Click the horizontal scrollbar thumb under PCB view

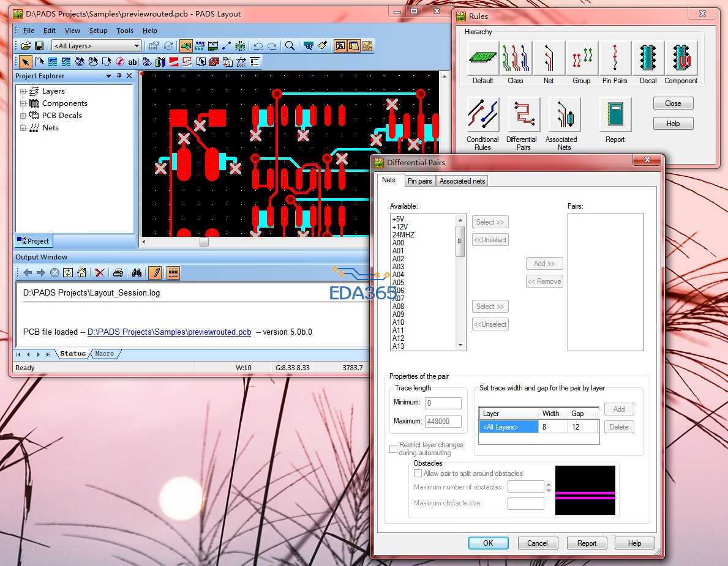point(204,242)
